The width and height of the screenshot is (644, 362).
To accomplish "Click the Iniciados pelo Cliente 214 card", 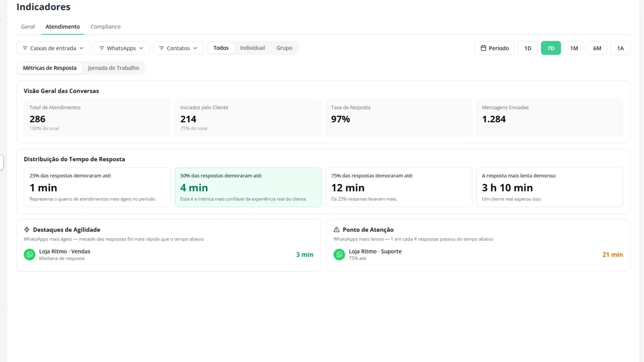I will (x=248, y=118).
